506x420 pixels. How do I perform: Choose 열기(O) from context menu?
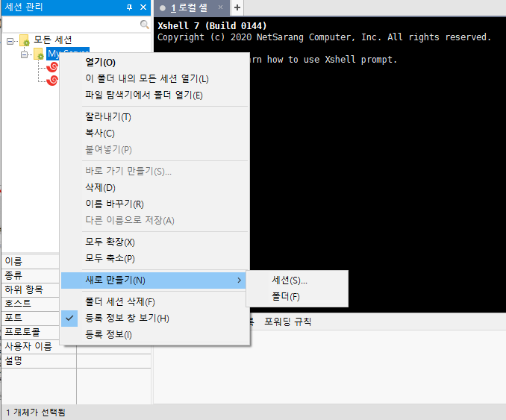(155, 62)
